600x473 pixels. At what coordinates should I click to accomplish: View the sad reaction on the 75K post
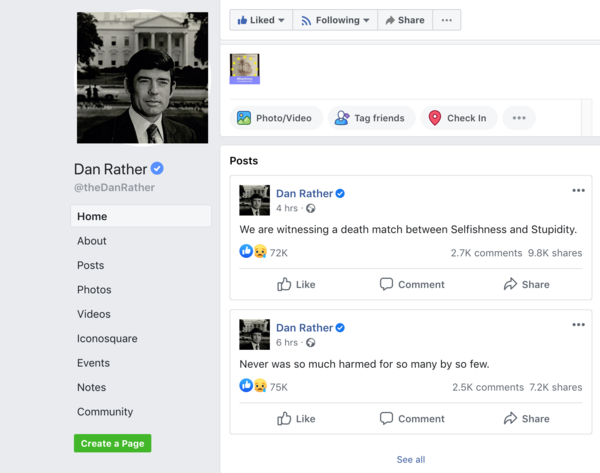pyautogui.click(x=260, y=386)
